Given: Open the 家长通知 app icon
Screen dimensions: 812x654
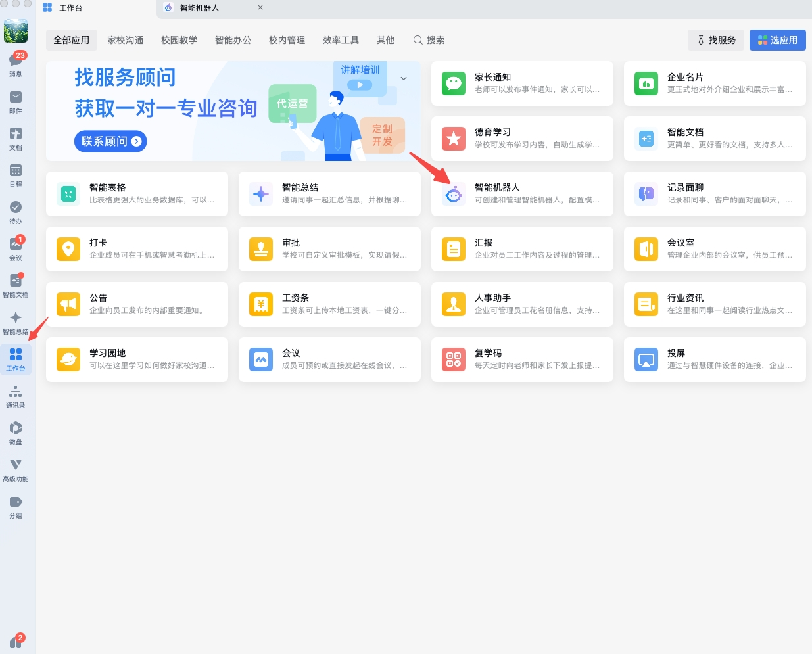Looking at the screenshot, I should [454, 83].
